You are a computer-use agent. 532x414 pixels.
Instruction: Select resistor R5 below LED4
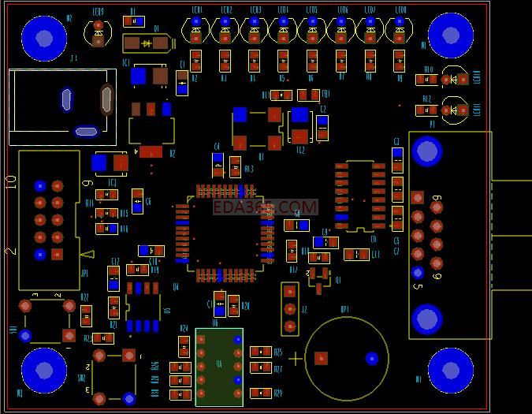coord(283,61)
